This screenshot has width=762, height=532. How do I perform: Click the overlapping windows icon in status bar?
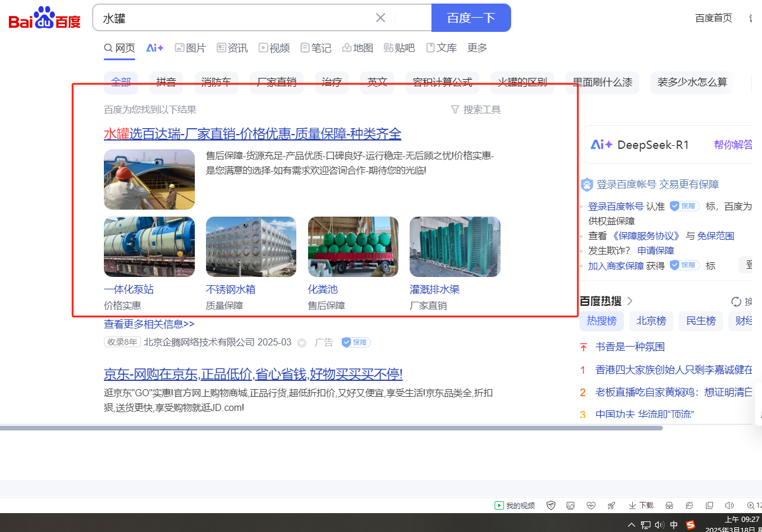[709, 505]
